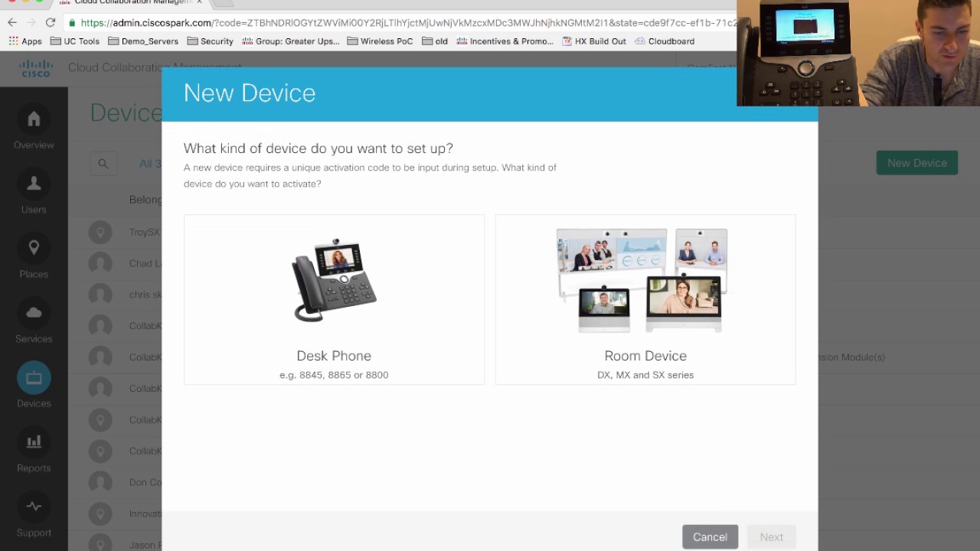Click the Don Co row avatar icon

tap(100, 482)
